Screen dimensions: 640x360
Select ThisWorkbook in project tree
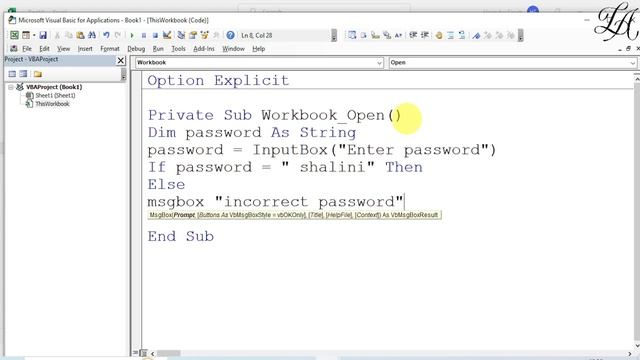pyautogui.click(x=52, y=104)
